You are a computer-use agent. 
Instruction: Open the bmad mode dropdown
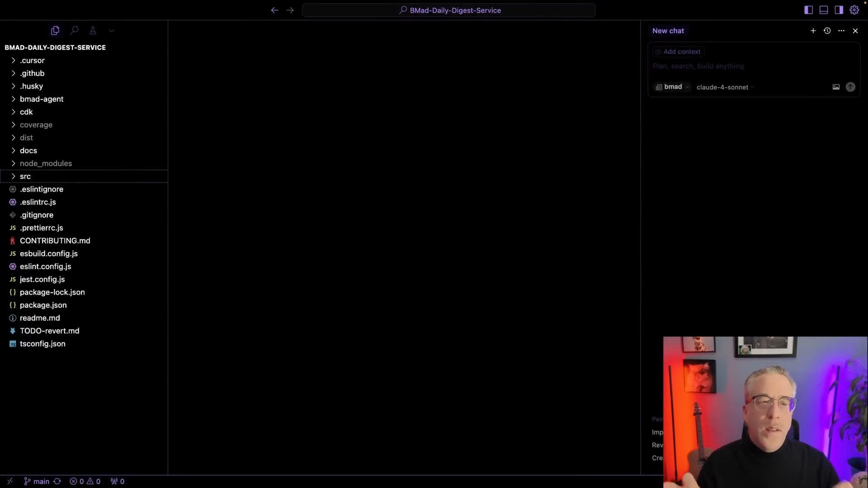672,87
